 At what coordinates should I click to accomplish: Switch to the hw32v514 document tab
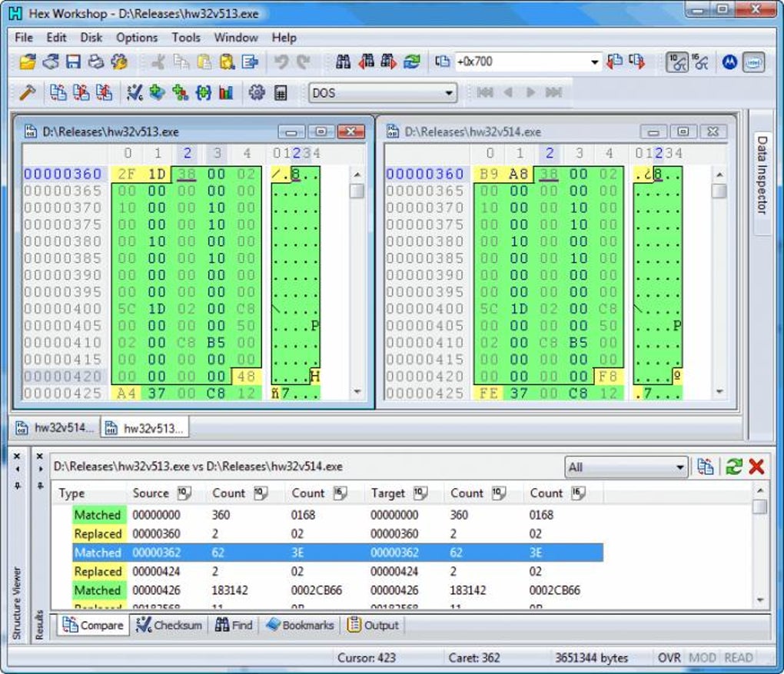pos(55,428)
